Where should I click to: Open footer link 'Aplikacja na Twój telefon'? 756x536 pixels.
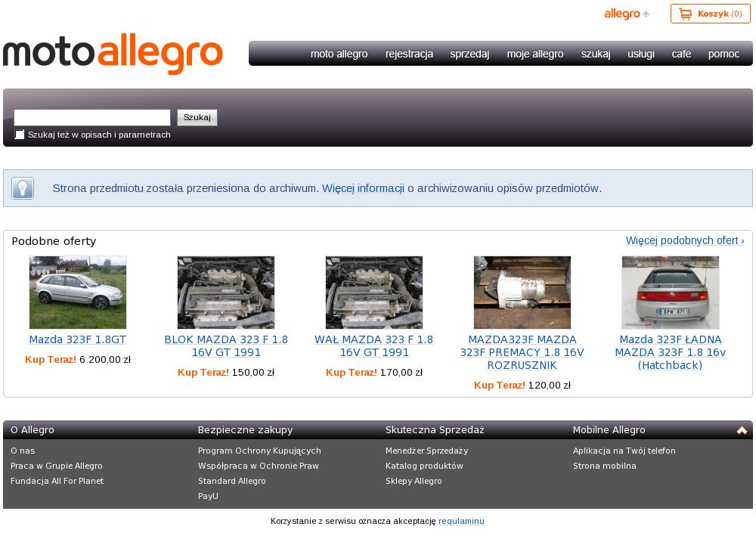(624, 451)
